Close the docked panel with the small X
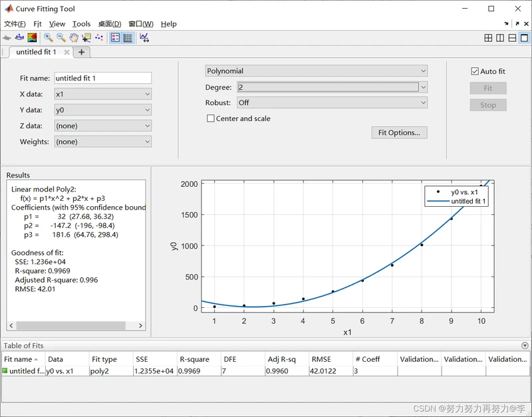This screenshot has width=532, height=417. pos(526,24)
